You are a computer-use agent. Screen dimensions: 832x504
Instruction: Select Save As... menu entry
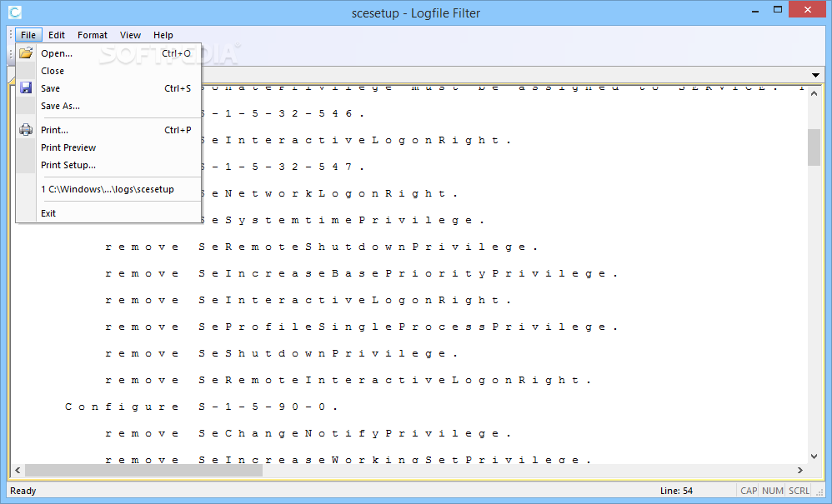108,106
